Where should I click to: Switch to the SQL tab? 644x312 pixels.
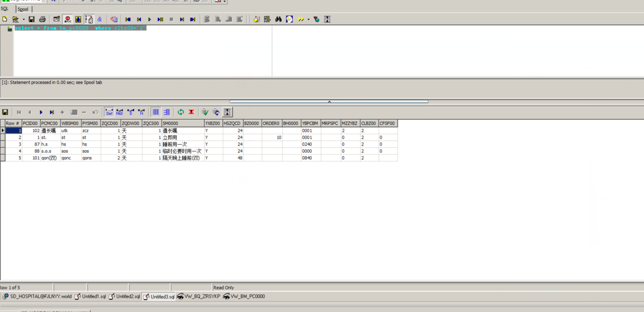coord(4,9)
